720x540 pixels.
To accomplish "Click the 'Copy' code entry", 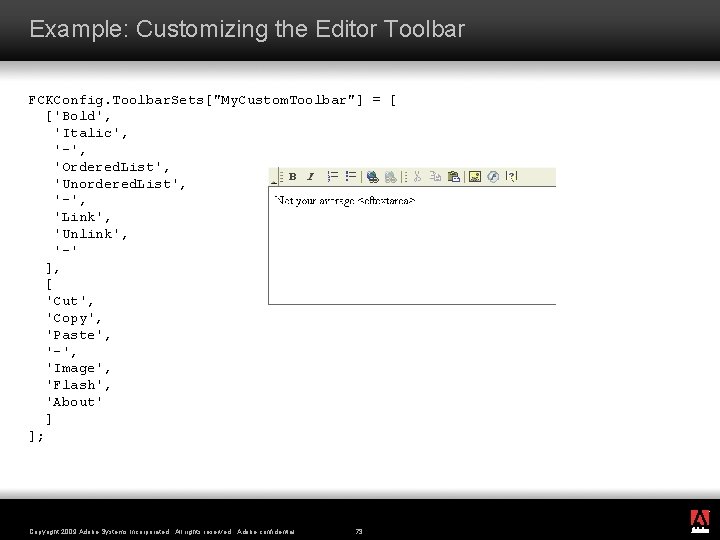I will point(74,318).
